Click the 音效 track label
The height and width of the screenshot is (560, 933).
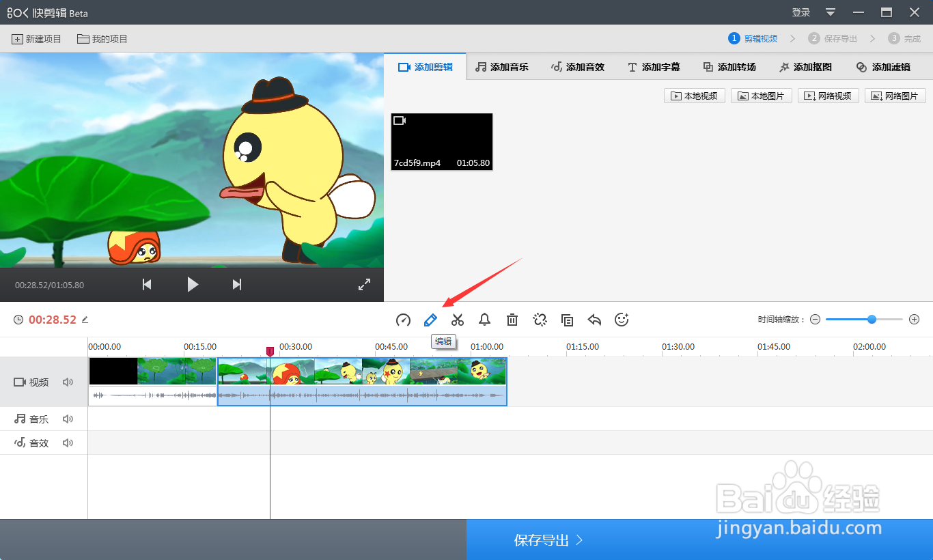[x=31, y=443]
